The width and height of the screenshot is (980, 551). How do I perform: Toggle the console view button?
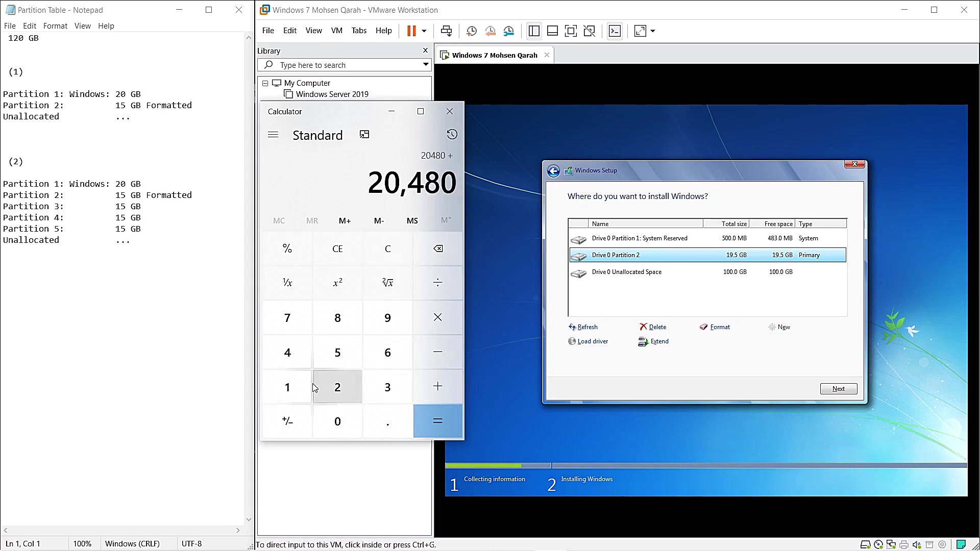tap(615, 31)
